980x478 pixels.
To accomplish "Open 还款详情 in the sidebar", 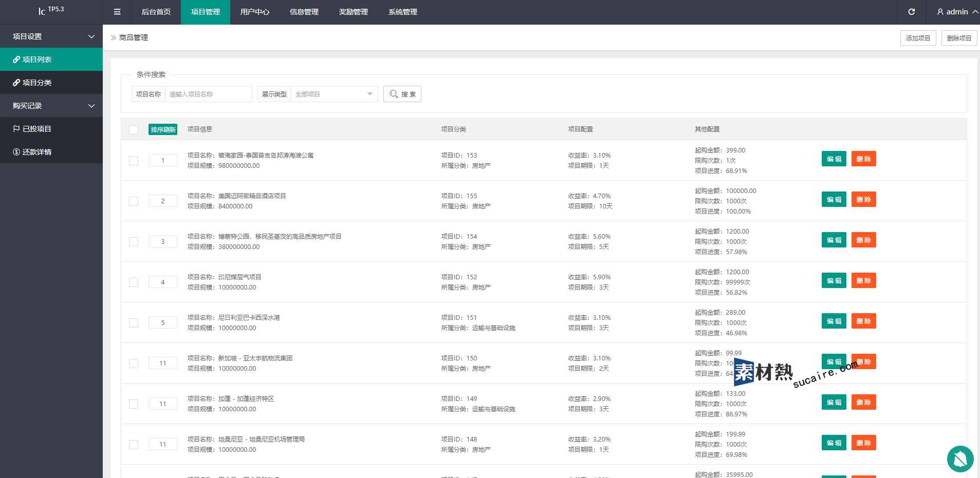I will point(51,152).
